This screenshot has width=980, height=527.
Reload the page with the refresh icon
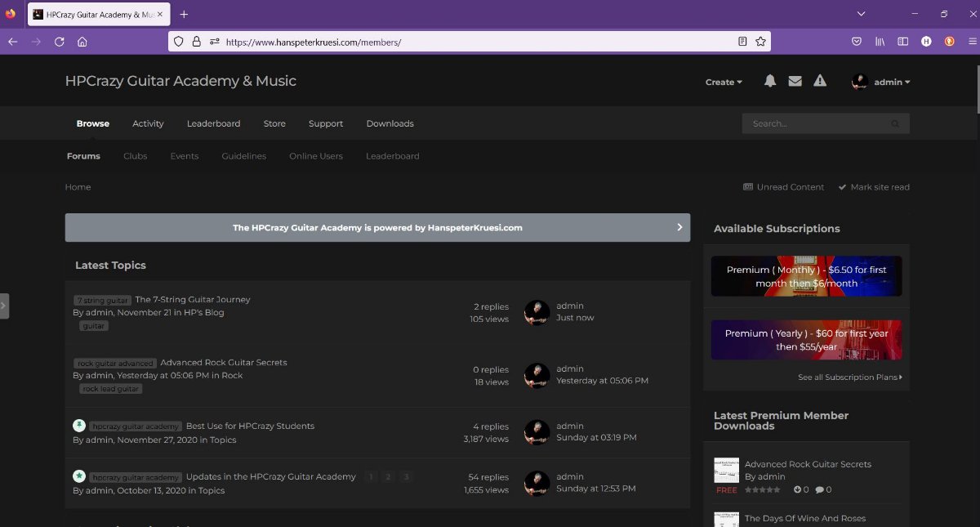click(59, 42)
